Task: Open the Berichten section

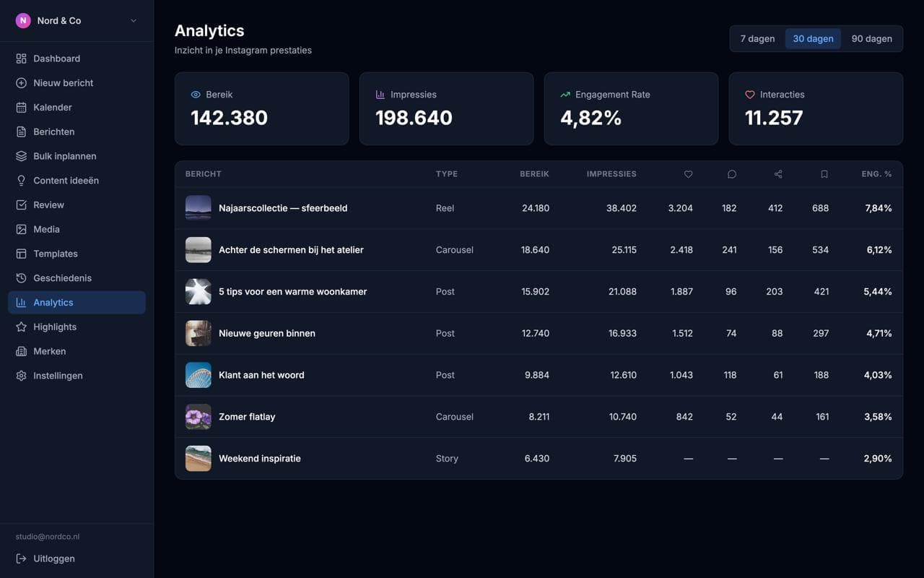Action: pos(77,131)
